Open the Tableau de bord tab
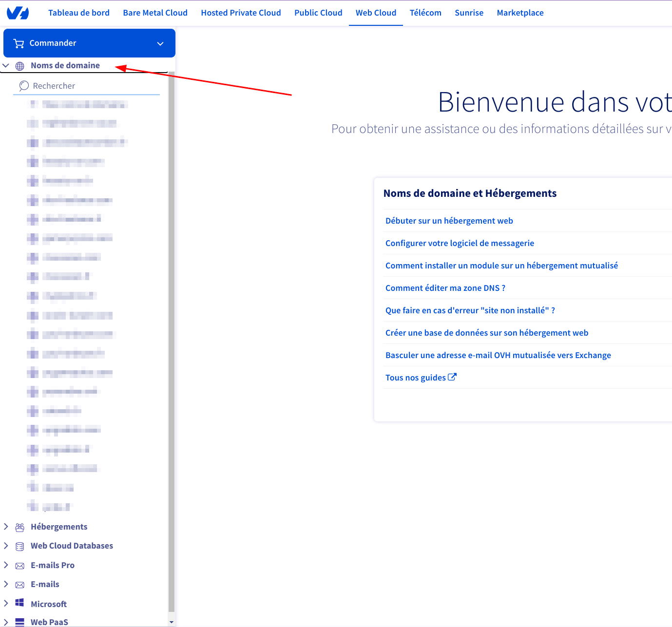The width and height of the screenshot is (672, 627). tap(79, 13)
